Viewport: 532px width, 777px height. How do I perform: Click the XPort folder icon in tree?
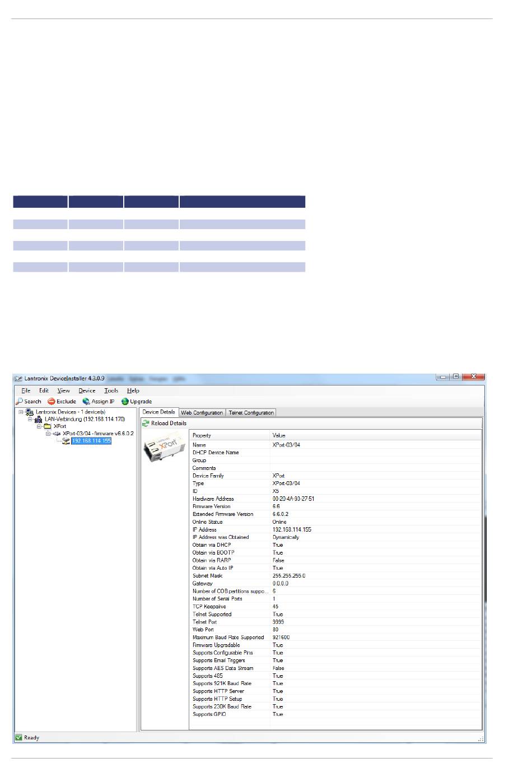pyautogui.click(x=48, y=426)
